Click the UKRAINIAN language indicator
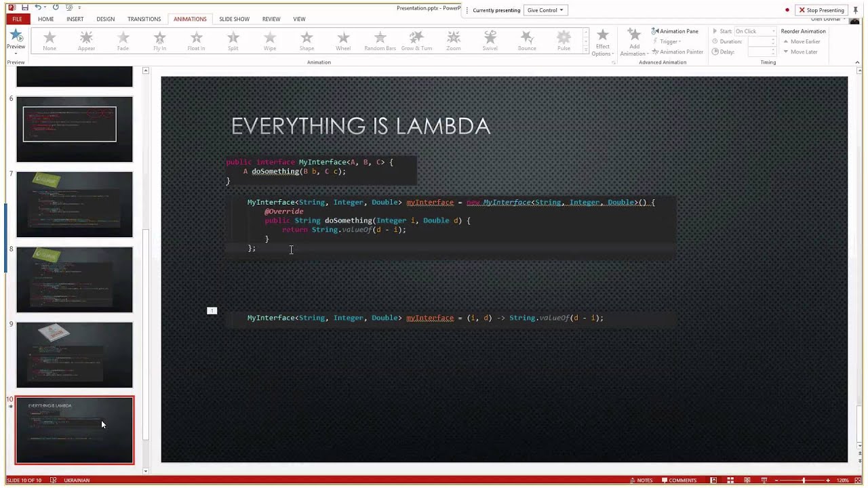Screen dimensions: 868x488 click(x=77, y=480)
